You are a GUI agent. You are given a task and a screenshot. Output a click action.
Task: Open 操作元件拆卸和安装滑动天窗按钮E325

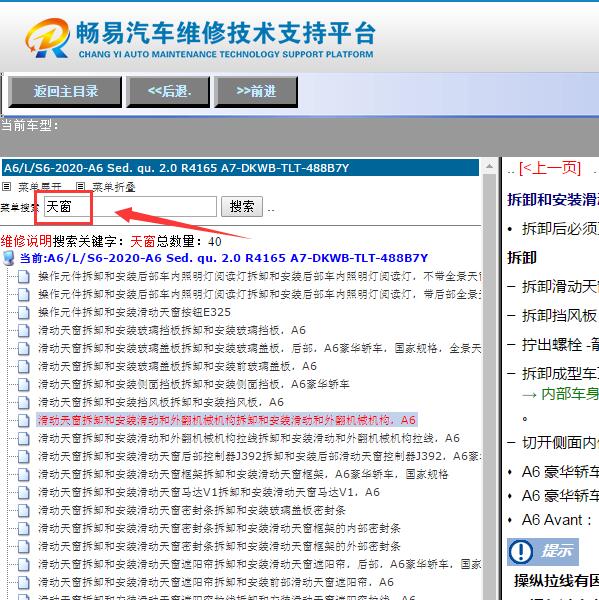pos(134,312)
